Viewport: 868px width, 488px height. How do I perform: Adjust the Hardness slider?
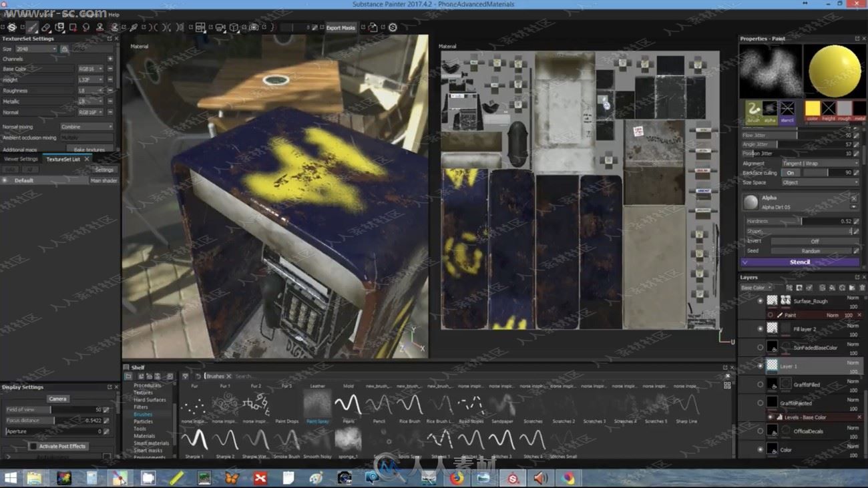(801, 221)
